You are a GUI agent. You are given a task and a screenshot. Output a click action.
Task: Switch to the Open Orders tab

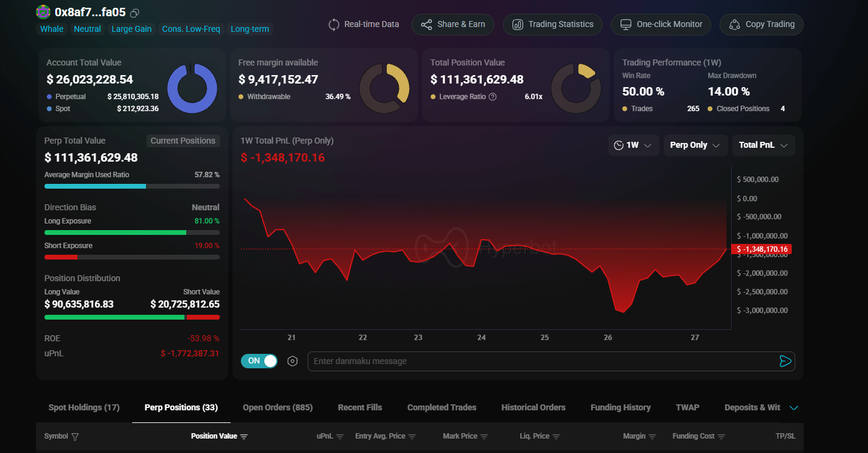point(278,407)
